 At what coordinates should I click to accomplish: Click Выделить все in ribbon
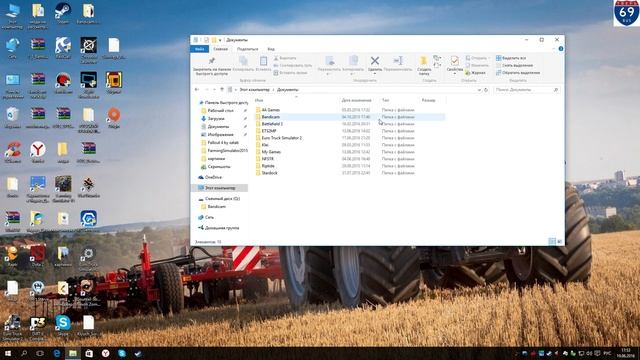[511, 58]
